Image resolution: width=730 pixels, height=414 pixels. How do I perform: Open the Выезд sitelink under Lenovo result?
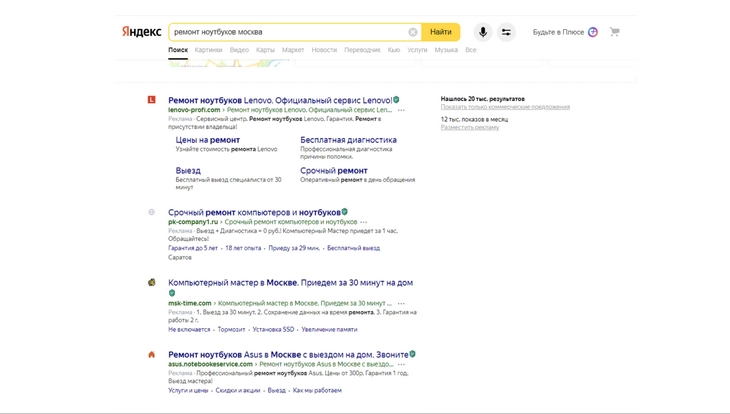pos(188,170)
